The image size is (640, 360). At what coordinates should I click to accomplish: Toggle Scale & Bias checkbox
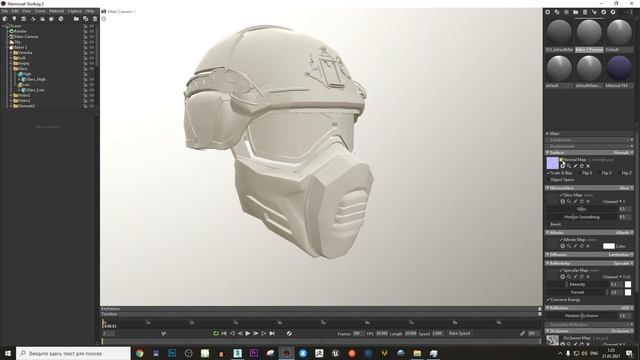(548, 173)
